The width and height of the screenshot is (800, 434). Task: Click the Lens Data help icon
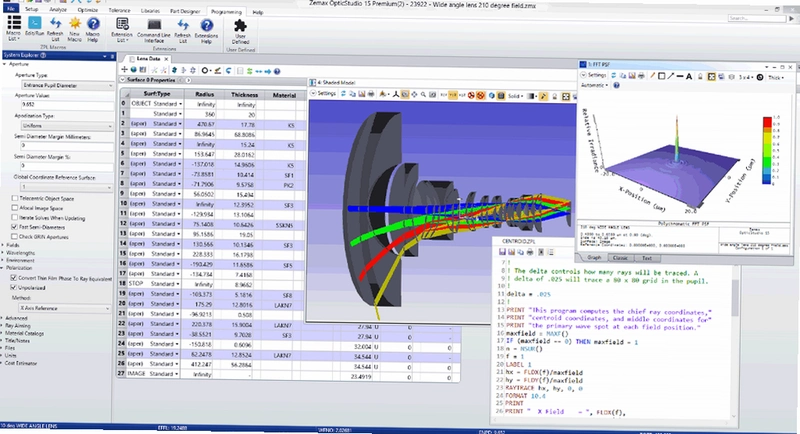click(277, 71)
